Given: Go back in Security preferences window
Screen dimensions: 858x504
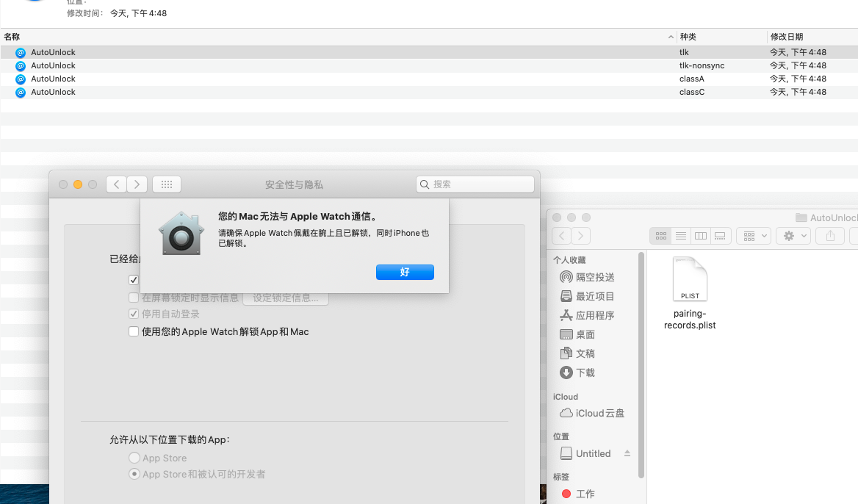Looking at the screenshot, I should [116, 184].
